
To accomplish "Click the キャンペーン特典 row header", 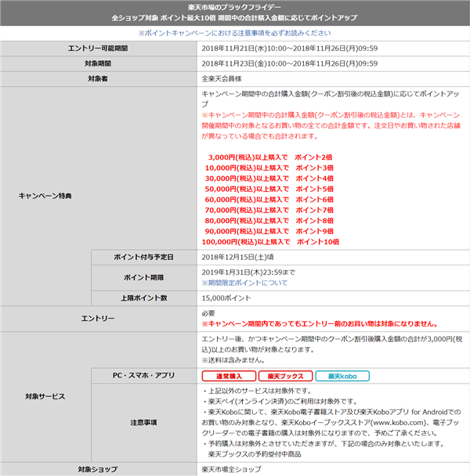I will click(x=45, y=196).
